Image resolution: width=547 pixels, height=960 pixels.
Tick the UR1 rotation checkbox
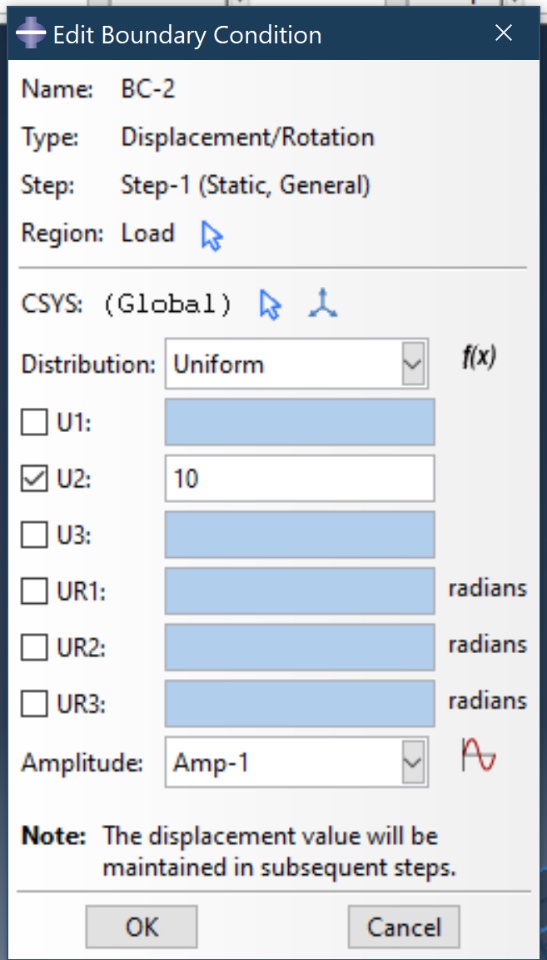tap(34, 591)
